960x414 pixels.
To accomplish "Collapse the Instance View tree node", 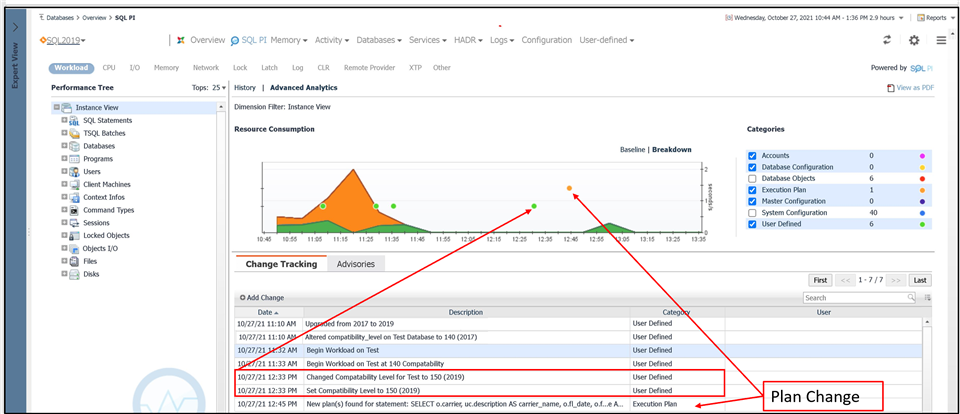I will click(56, 107).
